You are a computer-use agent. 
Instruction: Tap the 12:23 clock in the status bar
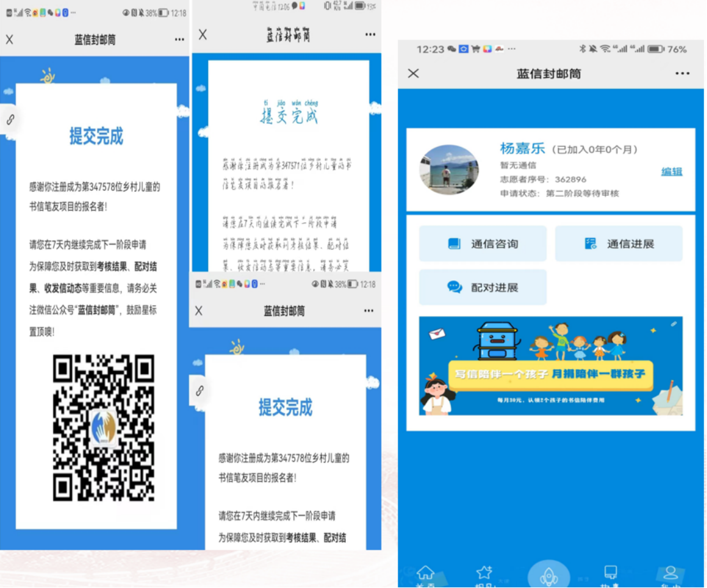point(430,49)
